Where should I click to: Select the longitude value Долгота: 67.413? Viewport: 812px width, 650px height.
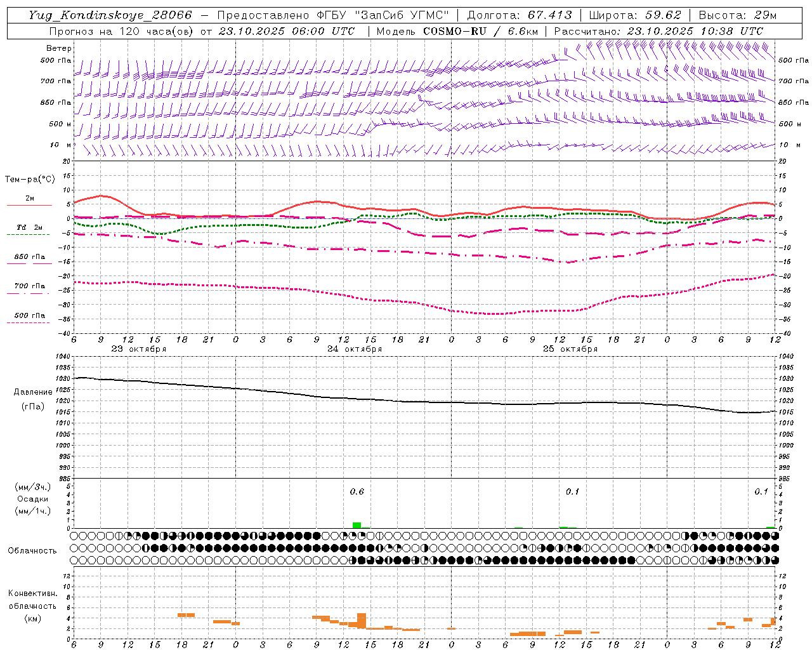[520, 15]
